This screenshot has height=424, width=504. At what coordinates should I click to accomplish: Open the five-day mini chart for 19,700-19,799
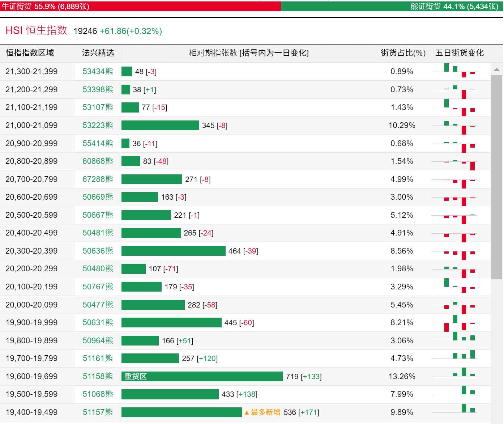tap(454, 359)
